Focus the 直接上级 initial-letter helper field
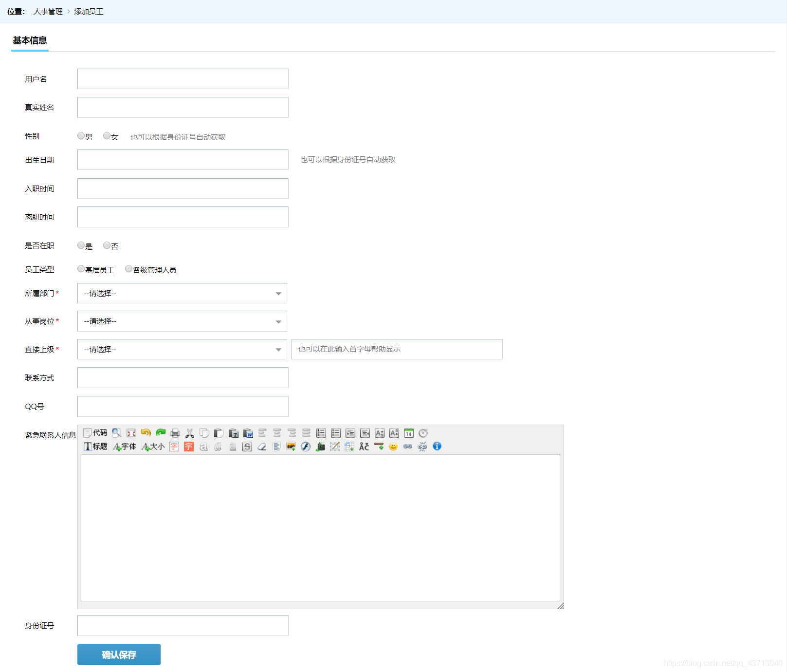 point(397,349)
